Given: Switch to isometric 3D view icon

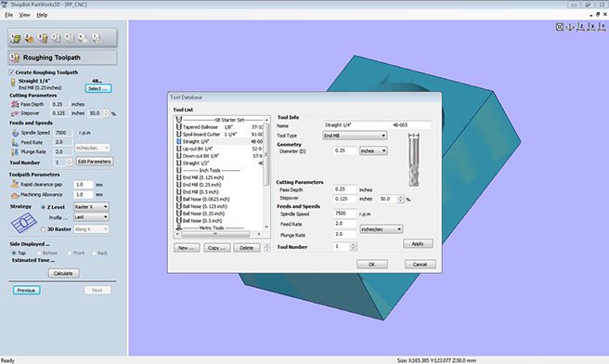Looking at the screenshot, I should click(x=570, y=27).
